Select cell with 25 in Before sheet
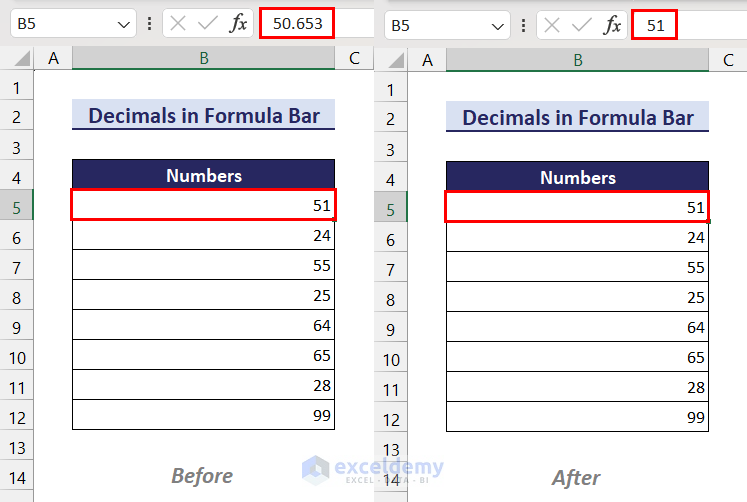 pos(203,295)
